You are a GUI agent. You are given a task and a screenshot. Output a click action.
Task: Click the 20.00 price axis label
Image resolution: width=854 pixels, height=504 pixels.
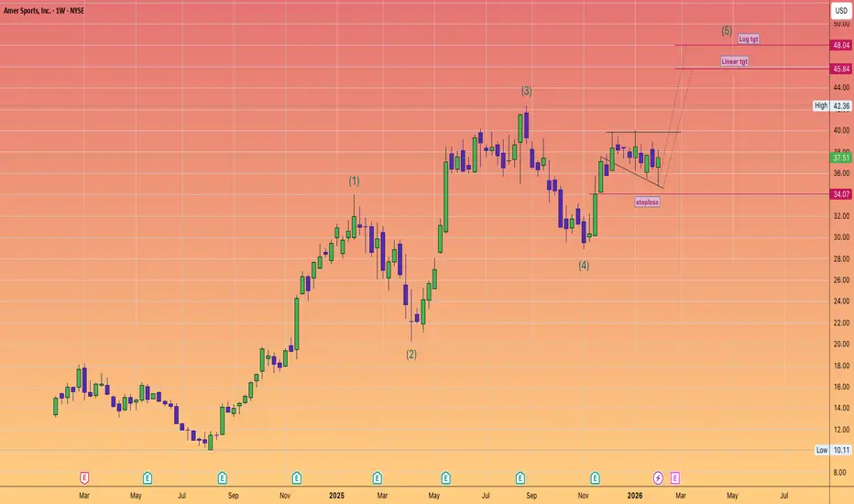point(841,344)
